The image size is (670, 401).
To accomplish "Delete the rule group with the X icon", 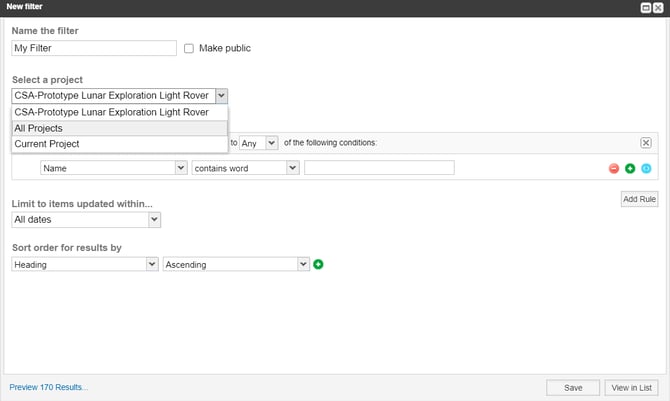I will [x=646, y=143].
